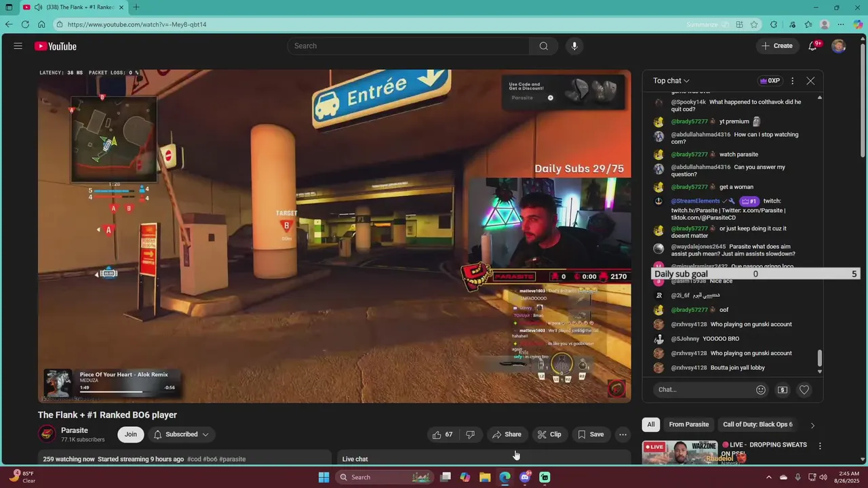Like the video with thumbs up
Image resolution: width=868 pixels, height=488 pixels.
point(442,434)
